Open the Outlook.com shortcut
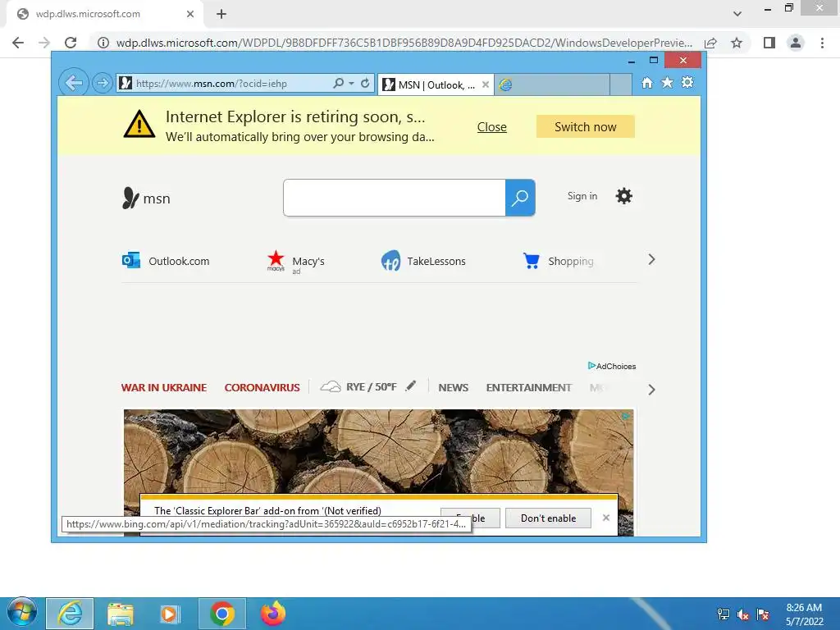840x630 pixels. coord(166,261)
